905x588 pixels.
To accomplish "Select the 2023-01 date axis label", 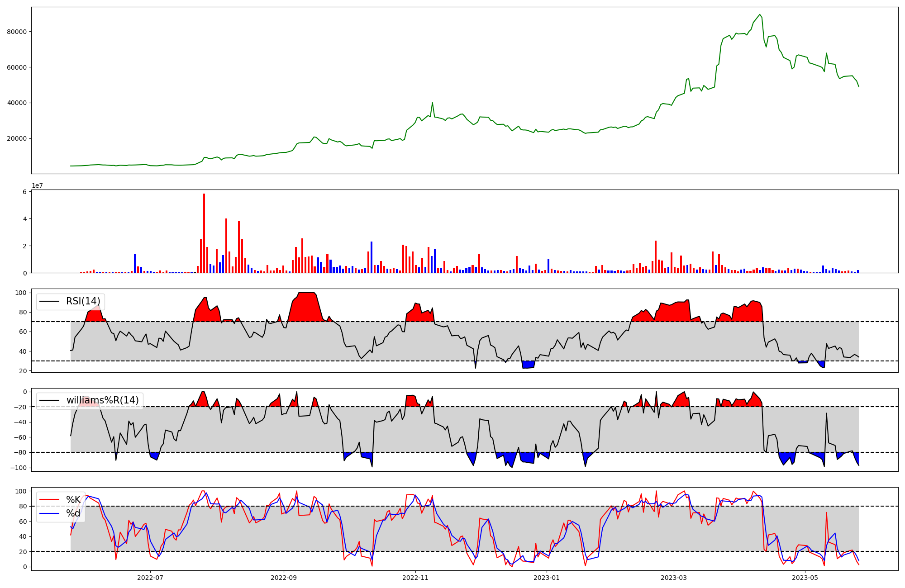I will coord(547,578).
